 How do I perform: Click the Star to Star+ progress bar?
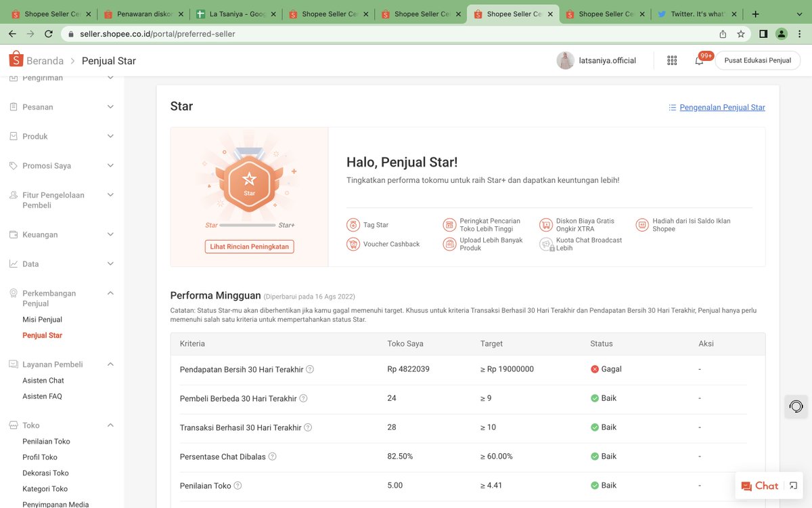(x=248, y=225)
